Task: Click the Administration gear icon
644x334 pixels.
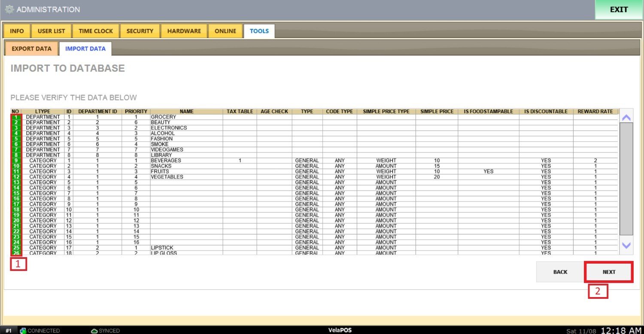Action: coord(9,9)
